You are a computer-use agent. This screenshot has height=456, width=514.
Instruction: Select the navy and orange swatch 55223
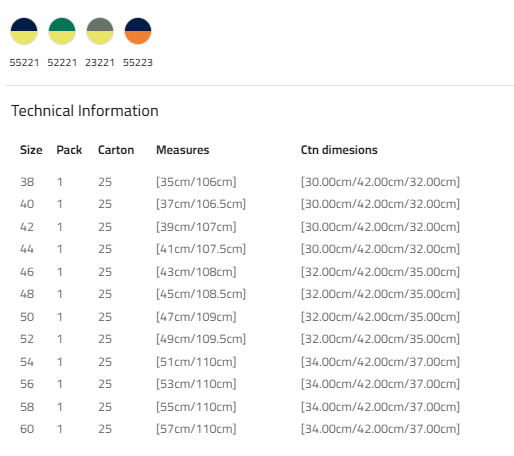(x=138, y=31)
